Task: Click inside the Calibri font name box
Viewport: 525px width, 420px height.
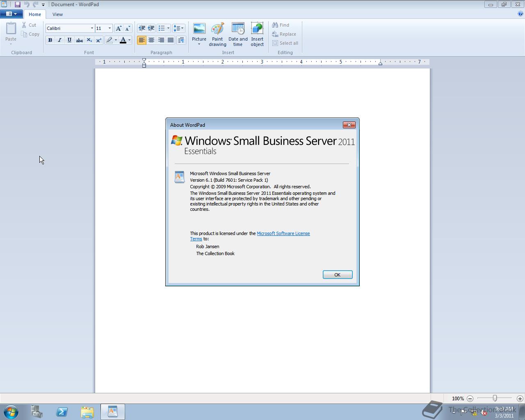Action: coord(68,28)
